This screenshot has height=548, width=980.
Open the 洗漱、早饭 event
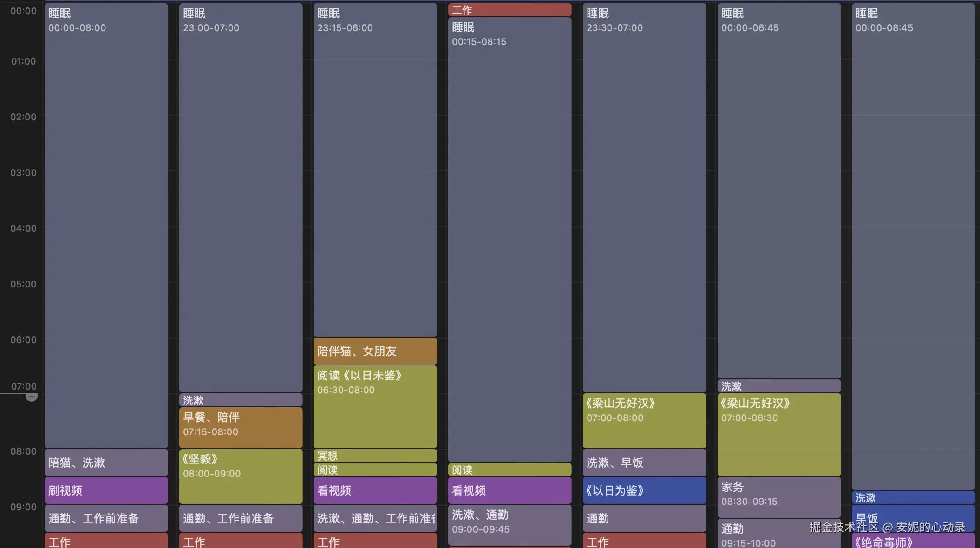tap(644, 463)
